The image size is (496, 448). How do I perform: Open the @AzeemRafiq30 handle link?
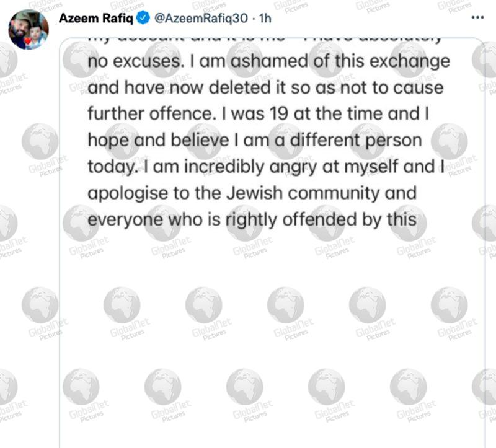pos(201,18)
